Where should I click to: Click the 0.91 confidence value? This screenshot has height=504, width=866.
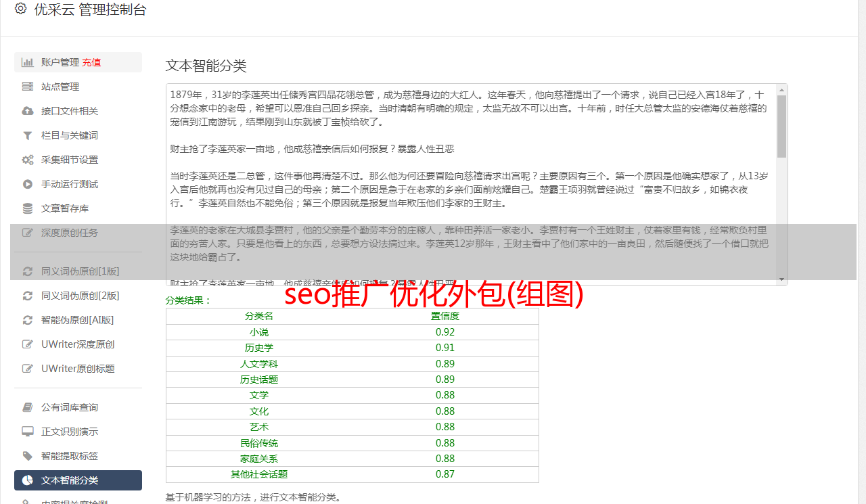pyautogui.click(x=445, y=348)
